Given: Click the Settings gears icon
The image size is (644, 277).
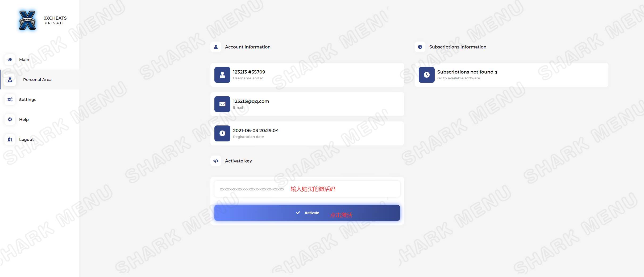Looking at the screenshot, I should tap(10, 99).
